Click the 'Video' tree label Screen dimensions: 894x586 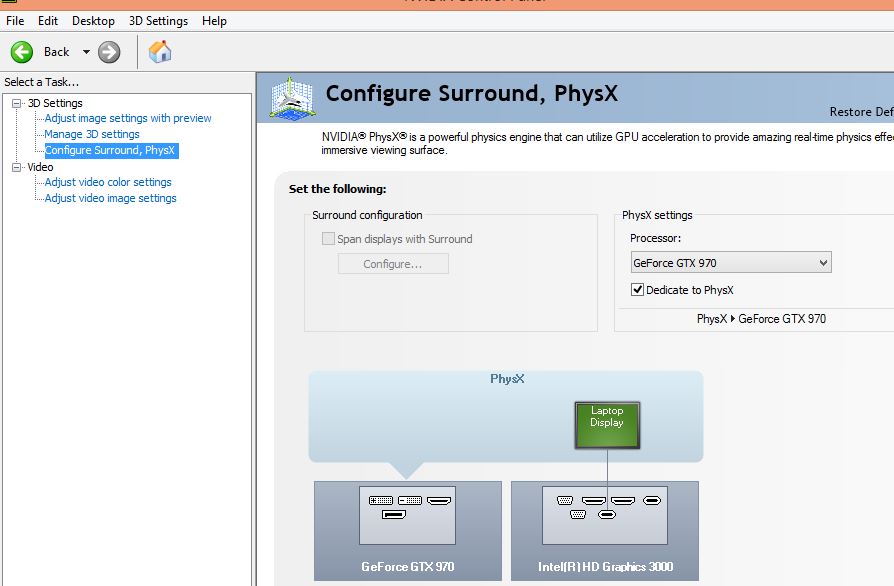tap(40, 167)
